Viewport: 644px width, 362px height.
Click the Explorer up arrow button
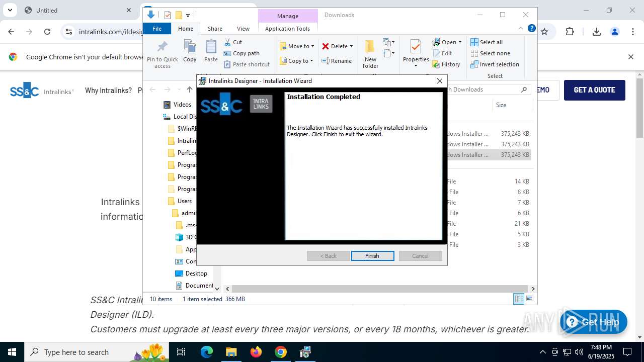point(189,89)
